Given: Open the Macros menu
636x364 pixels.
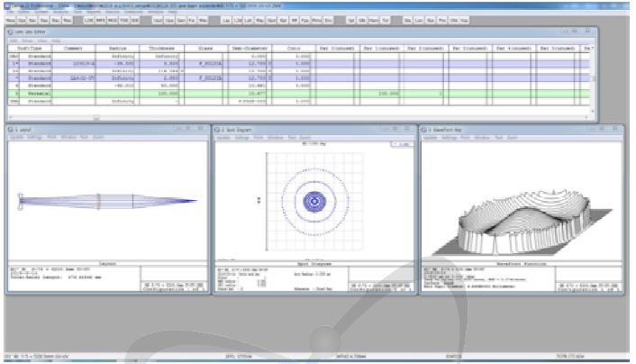Looking at the screenshot, I should click(114, 13).
